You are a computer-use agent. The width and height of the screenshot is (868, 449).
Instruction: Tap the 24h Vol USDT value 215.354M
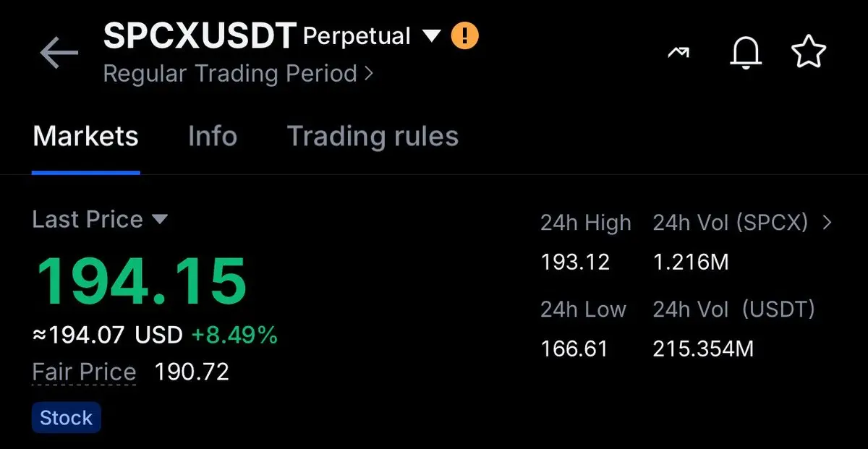(703, 349)
